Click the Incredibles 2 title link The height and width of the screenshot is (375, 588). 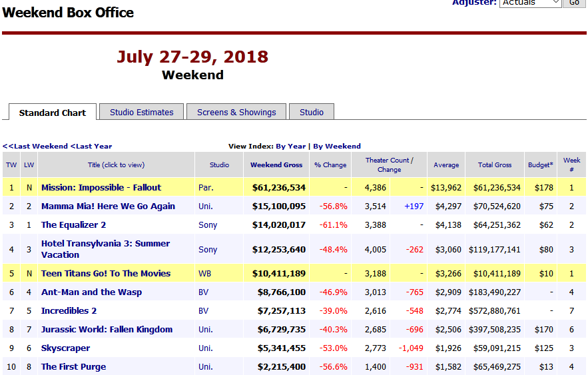pos(69,311)
